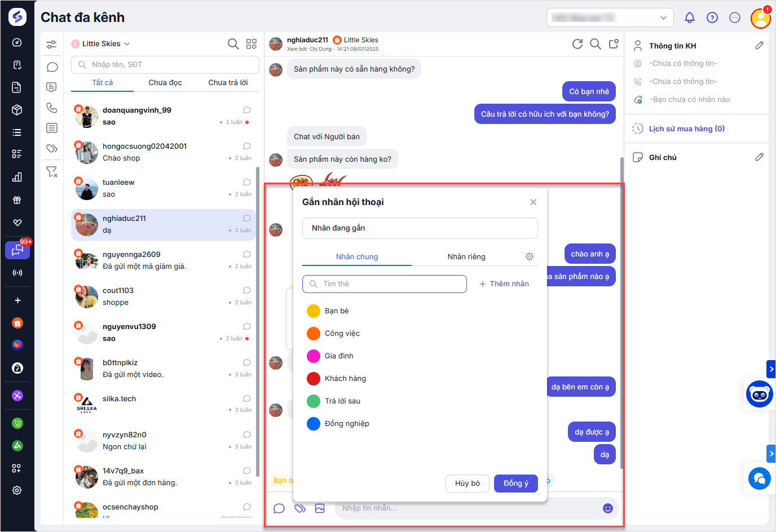Open the b0ttnplkiz conversation
The image size is (776, 532).
click(164, 369)
